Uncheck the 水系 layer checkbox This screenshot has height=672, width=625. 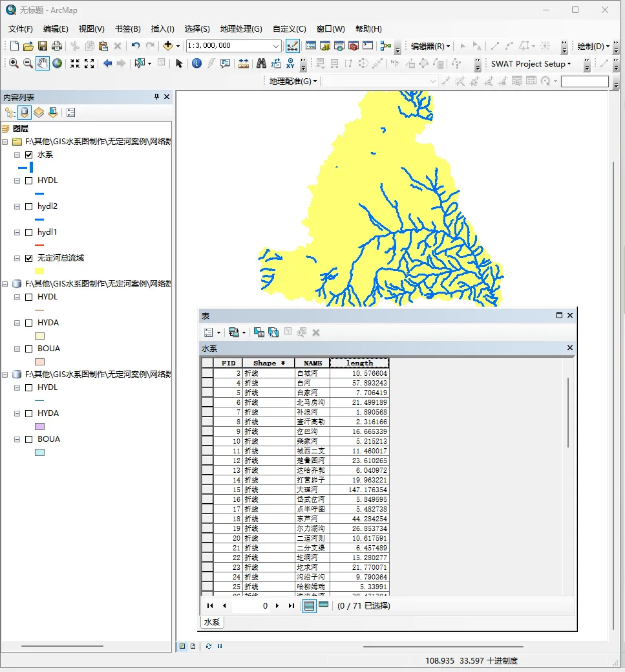pyautogui.click(x=28, y=155)
